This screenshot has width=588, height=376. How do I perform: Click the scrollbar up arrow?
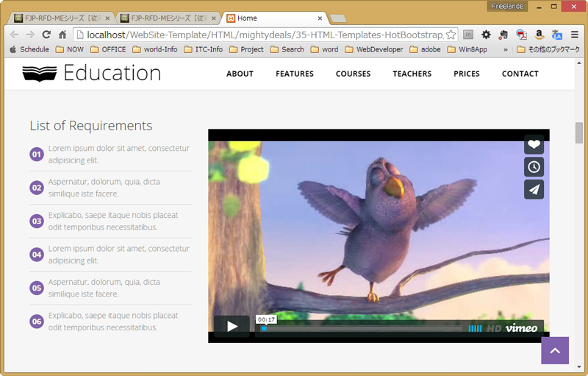pos(579,63)
